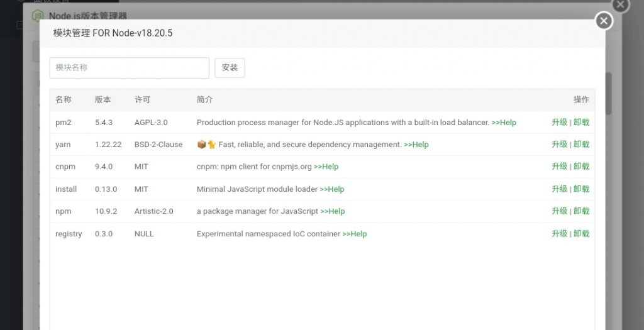Open Help link for registry

pyautogui.click(x=355, y=234)
